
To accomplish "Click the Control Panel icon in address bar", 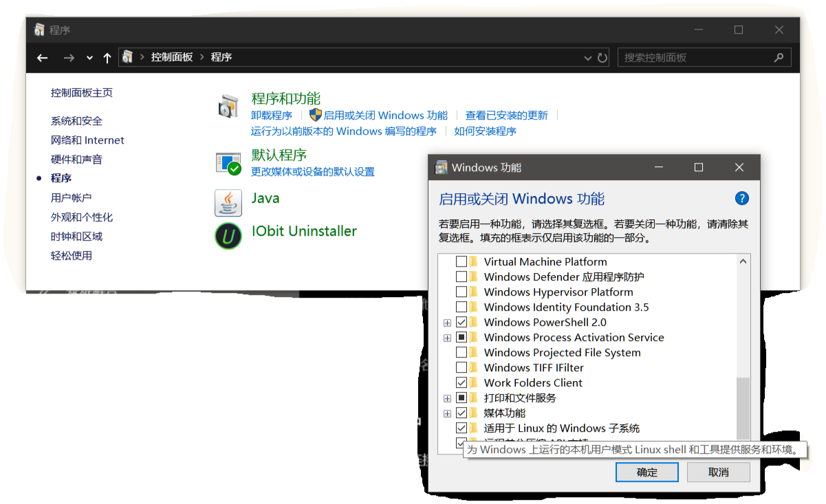I will (x=127, y=57).
